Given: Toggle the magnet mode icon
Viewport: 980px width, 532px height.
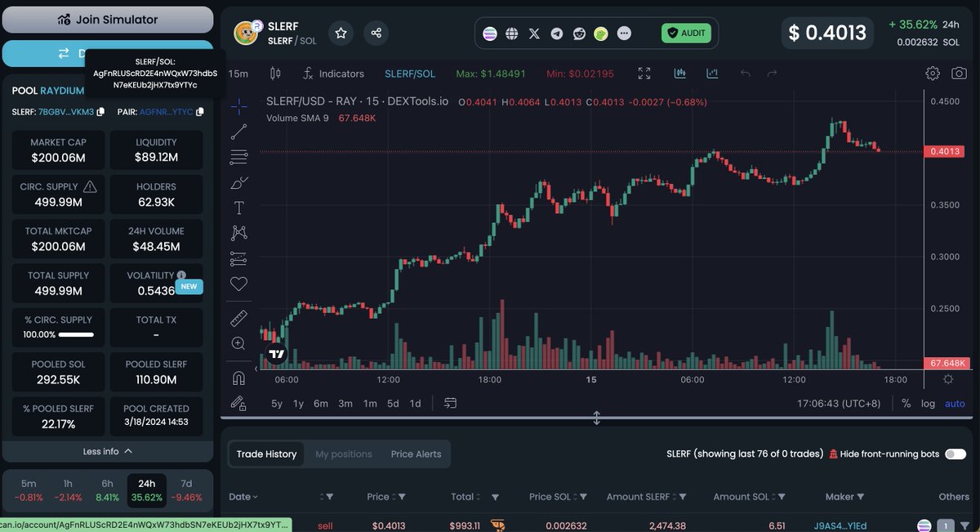Looking at the screenshot, I should (x=238, y=378).
